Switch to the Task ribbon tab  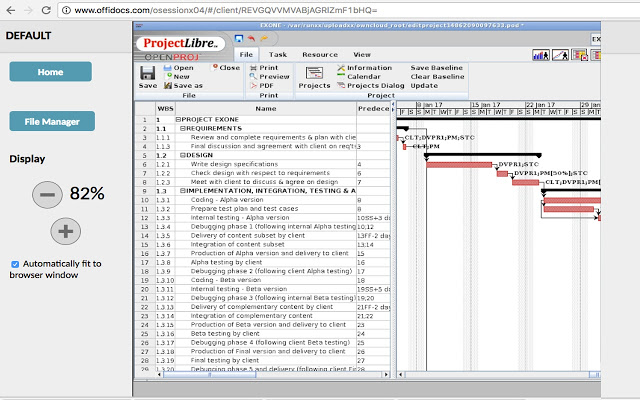278,54
